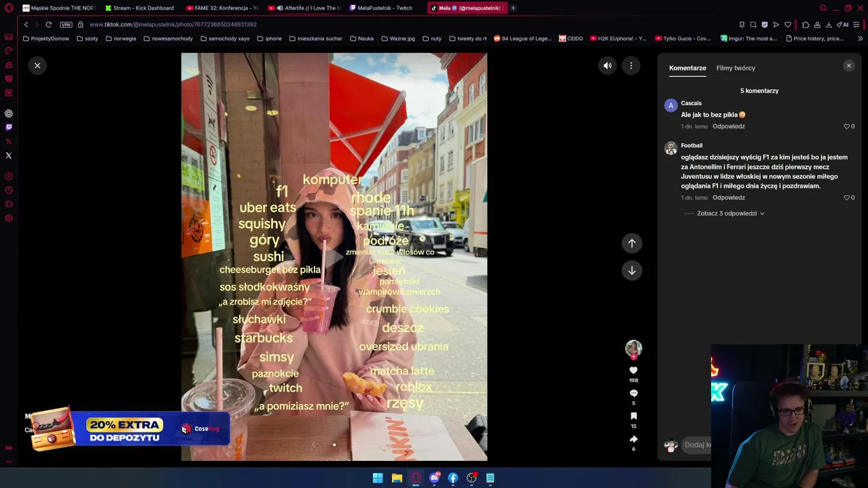This screenshot has height=488, width=868.
Task: Switch to the Filmy twórcy tab
Action: (736, 68)
